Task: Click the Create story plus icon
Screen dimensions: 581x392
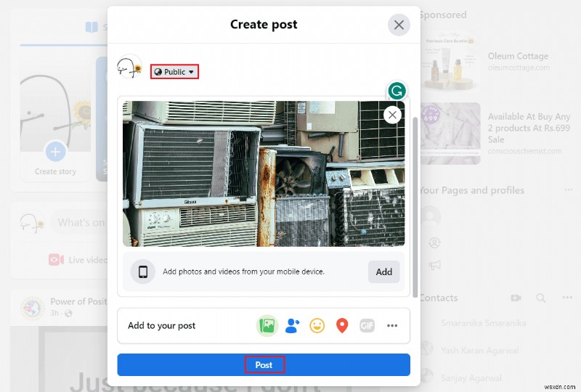Action: point(56,152)
